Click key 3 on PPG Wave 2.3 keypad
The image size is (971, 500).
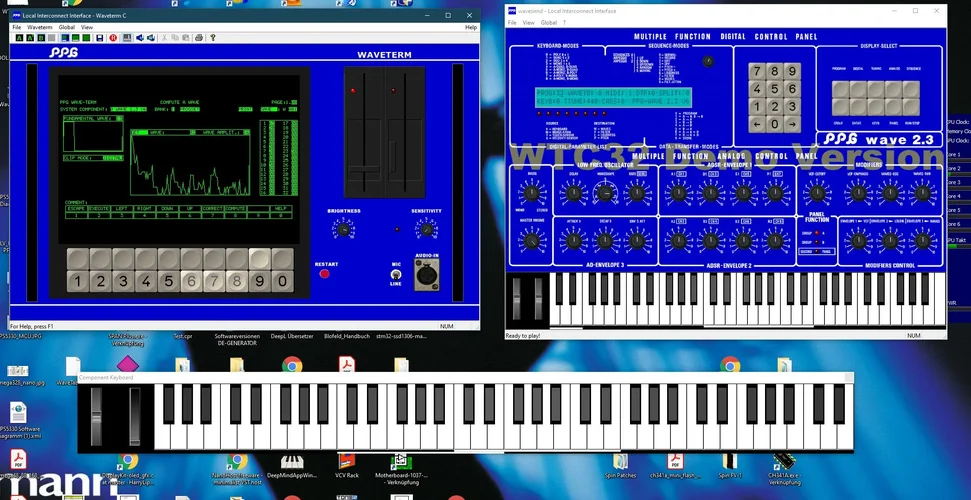(791, 107)
